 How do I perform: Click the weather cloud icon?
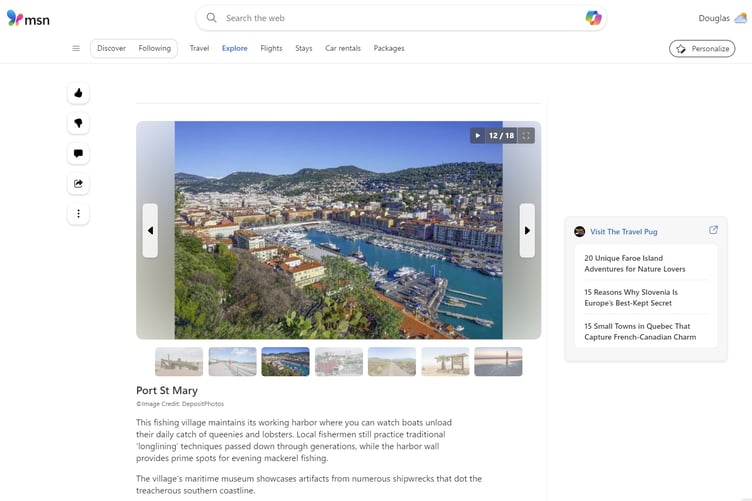[741, 18]
